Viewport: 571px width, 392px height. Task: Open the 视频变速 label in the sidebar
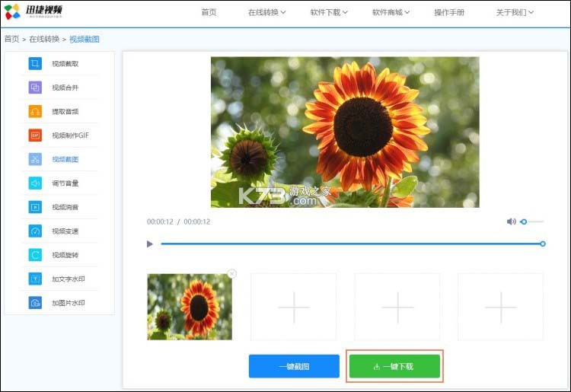[x=65, y=231]
